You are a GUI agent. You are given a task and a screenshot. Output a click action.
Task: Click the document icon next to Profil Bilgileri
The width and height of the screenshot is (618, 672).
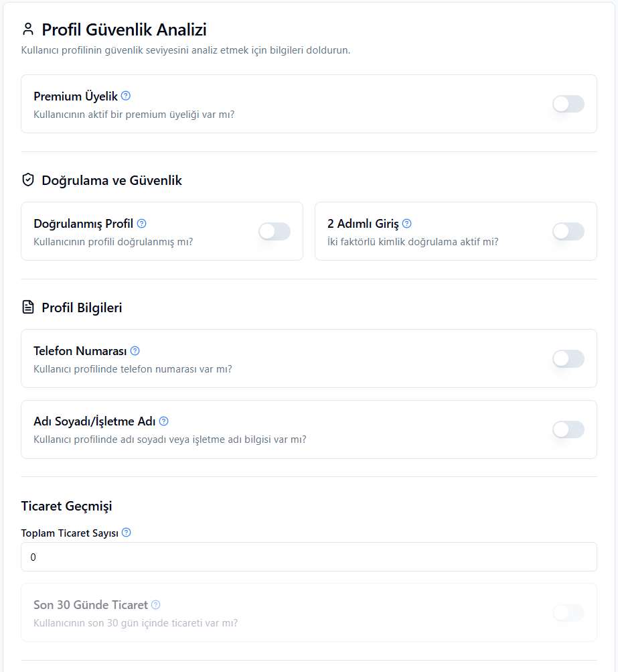(x=28, y=308)
